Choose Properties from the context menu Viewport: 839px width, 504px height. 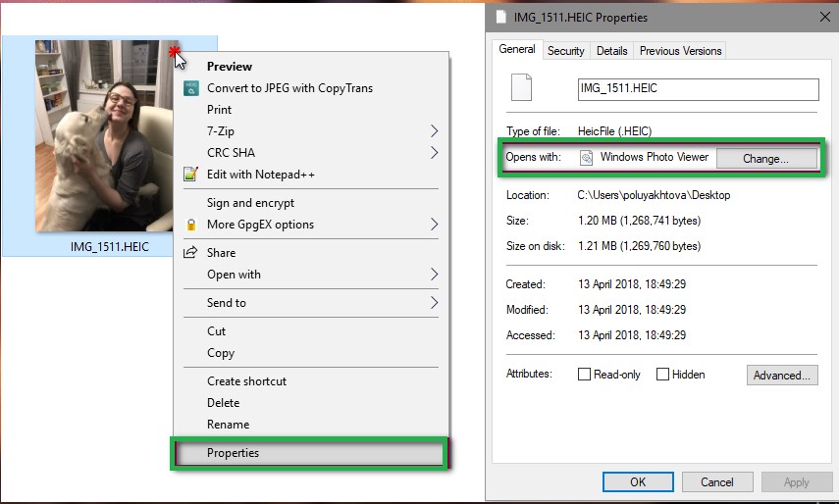pos(234,453)
